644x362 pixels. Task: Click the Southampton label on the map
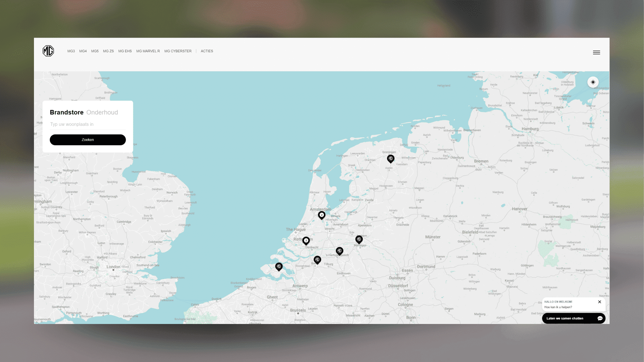[x=61, y=307]
